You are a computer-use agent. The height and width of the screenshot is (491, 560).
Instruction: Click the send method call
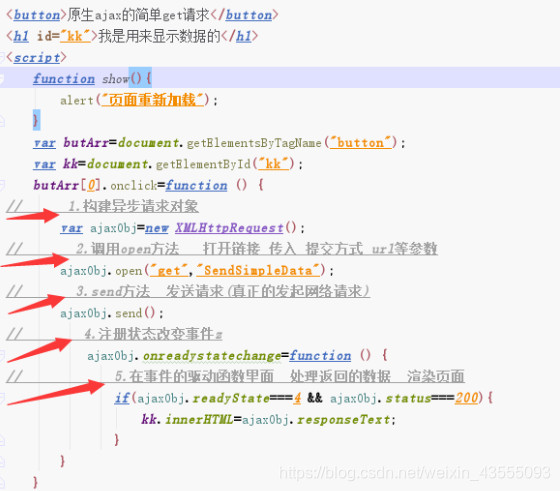[129, 314]
